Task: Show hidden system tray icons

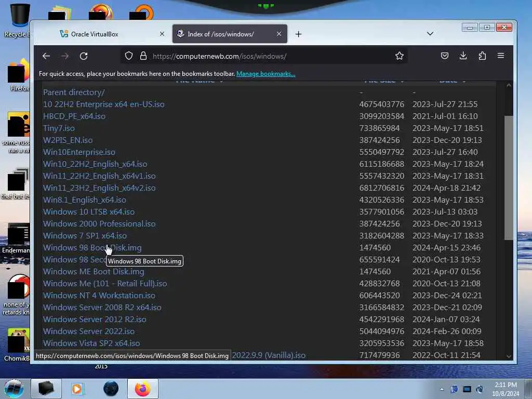Action: click(442, 389)
